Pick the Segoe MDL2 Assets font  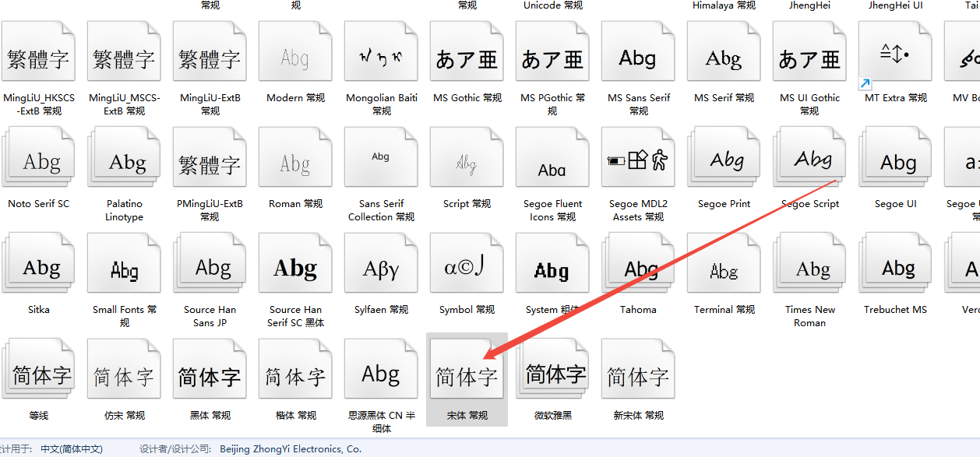point(639,157)
